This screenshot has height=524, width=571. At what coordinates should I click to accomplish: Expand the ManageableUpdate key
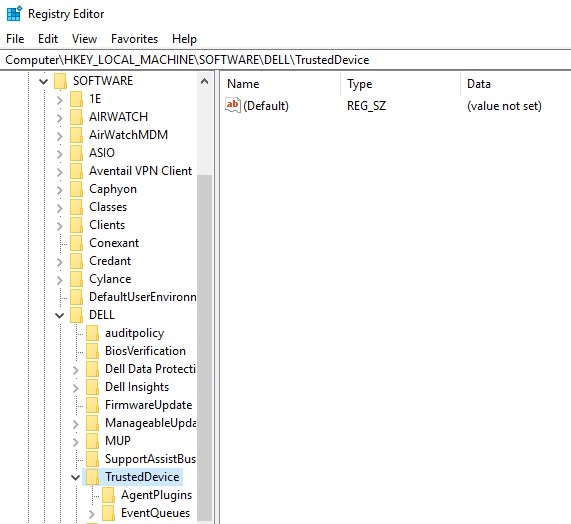(75, 424)
